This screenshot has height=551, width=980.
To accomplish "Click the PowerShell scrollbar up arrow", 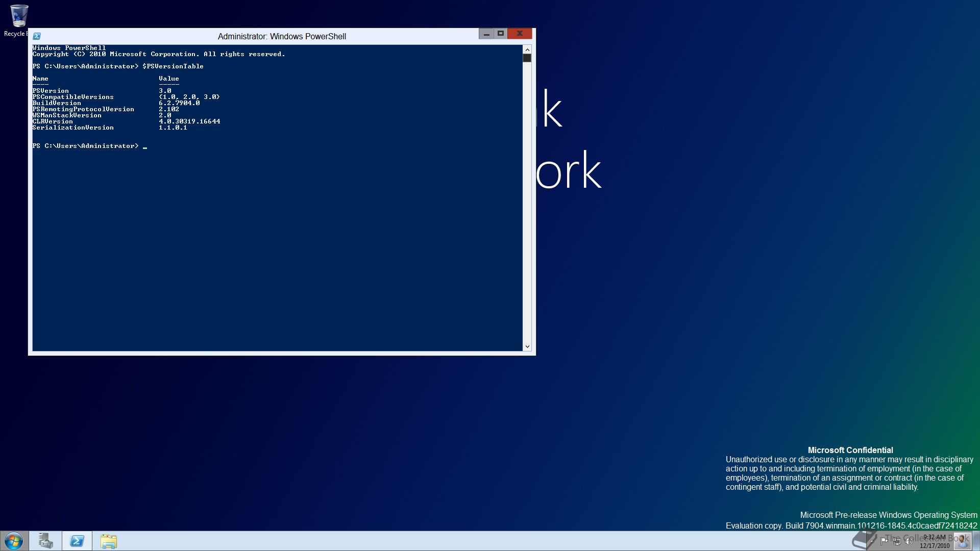I will coord(527,49).
